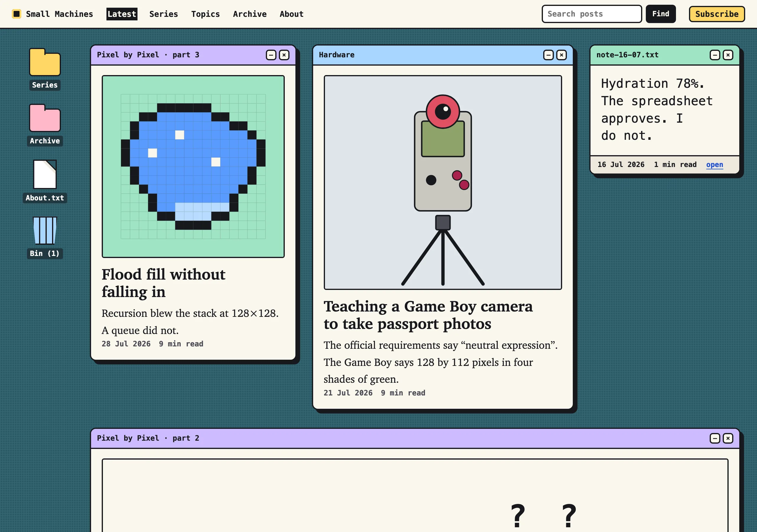Click "Recursion blew the stack at 128×128." text
Screen dimensions: 757x532
[x=190, y=313]
